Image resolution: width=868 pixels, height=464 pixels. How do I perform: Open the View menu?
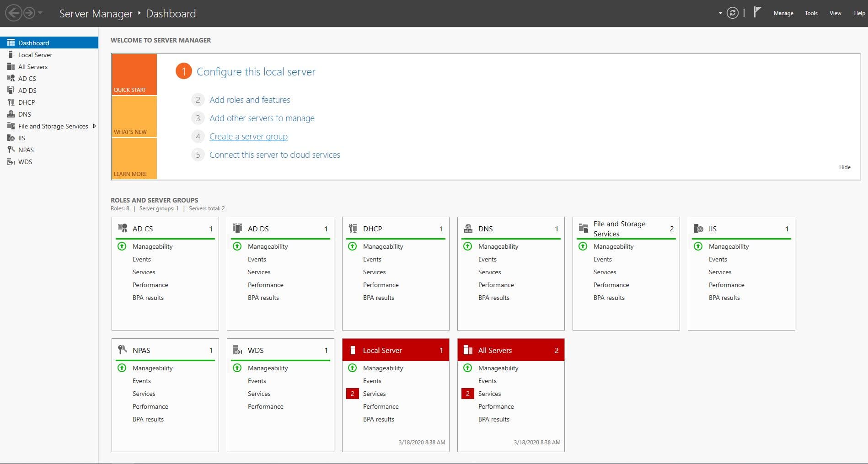coord(836,13)
